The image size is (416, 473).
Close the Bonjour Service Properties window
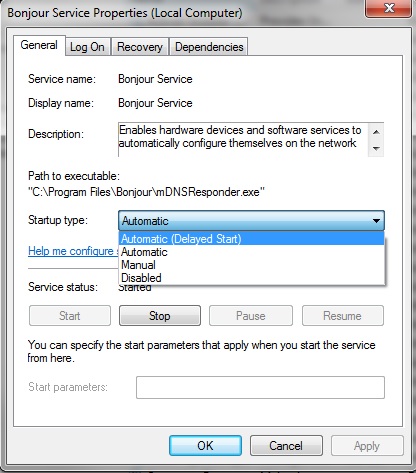tap(388, 8)
